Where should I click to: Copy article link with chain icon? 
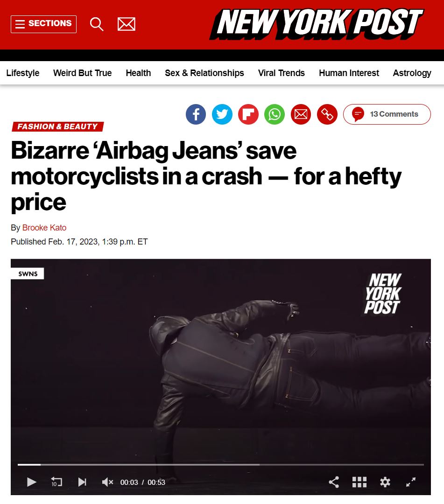click(x=327, y=114)
